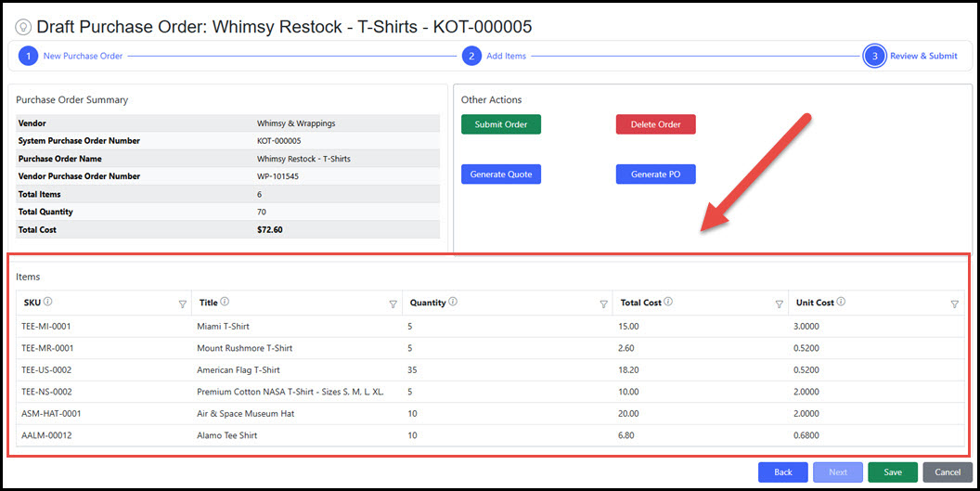Click the info icon next to Title
The height and width of the screenshot is (491, 980).
click(226, 302)
